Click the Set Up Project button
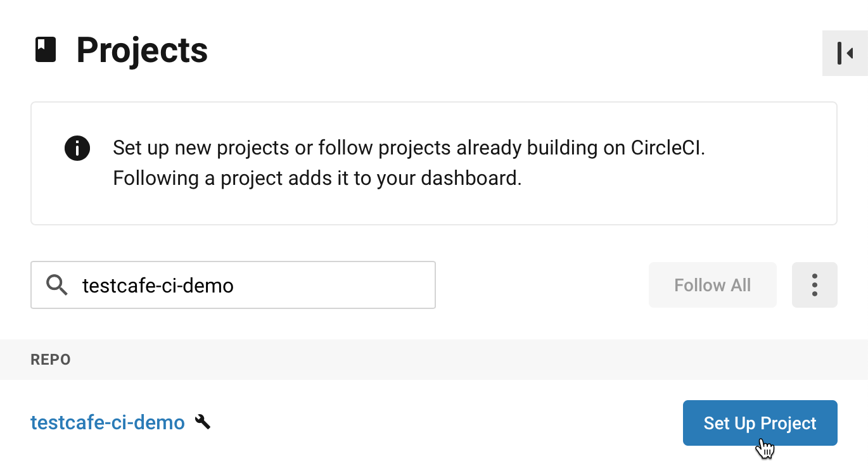The image size is (868, 466). pyautogui.click(x=760, y=422)
